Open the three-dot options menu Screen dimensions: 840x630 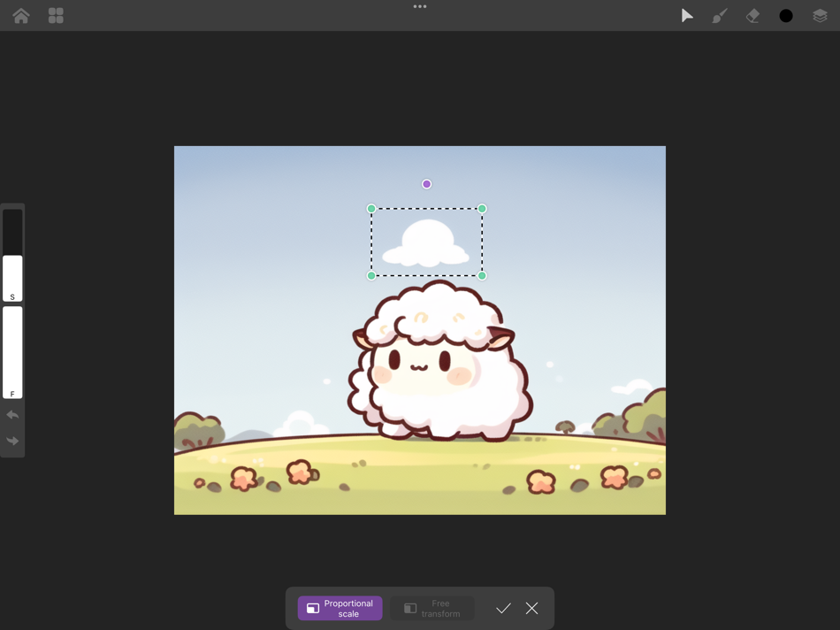click(x=420, y=7)
